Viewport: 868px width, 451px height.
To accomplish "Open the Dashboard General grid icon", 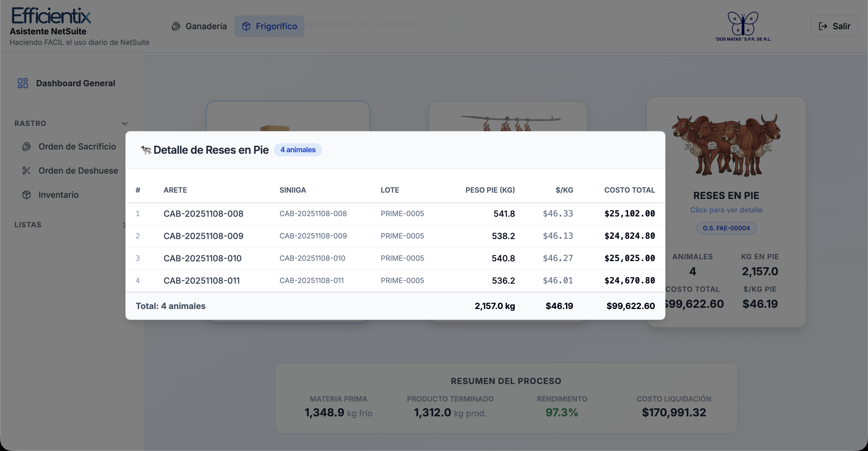I will (23, 83).
